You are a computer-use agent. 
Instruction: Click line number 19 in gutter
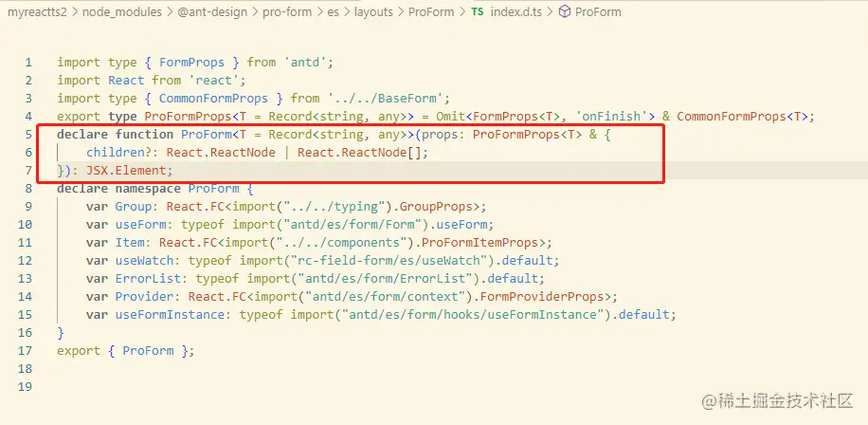pos(25,387)
